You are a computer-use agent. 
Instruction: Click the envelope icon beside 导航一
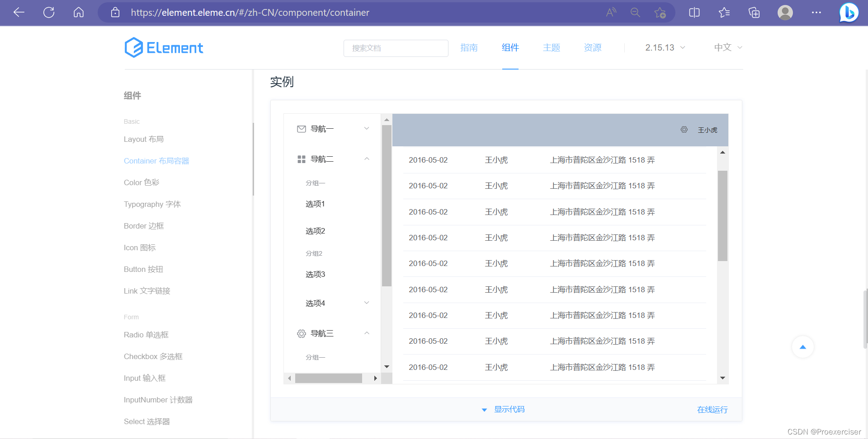coord(302,129)
